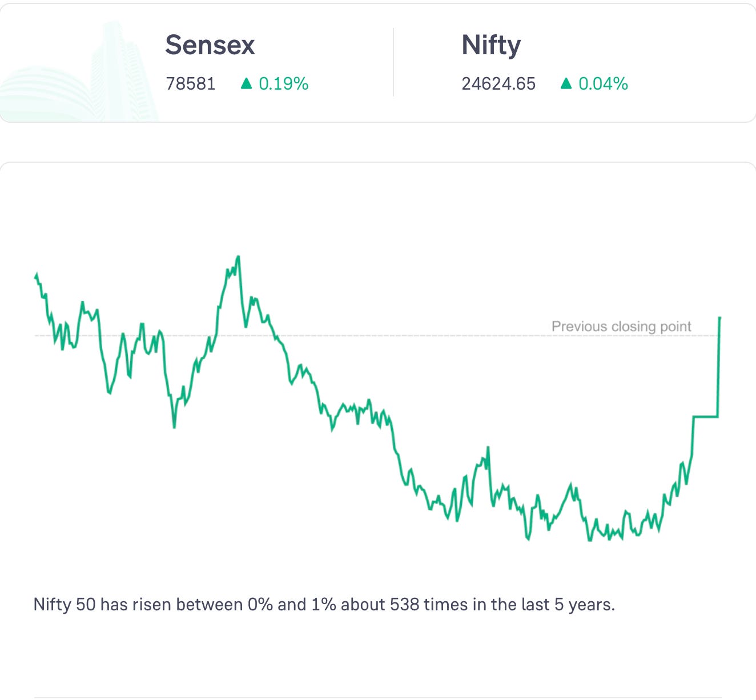Select the Sensex value 78581
The width and height of the screenshot is (756, 700).
pyautogui.click(x=190, y=84)
